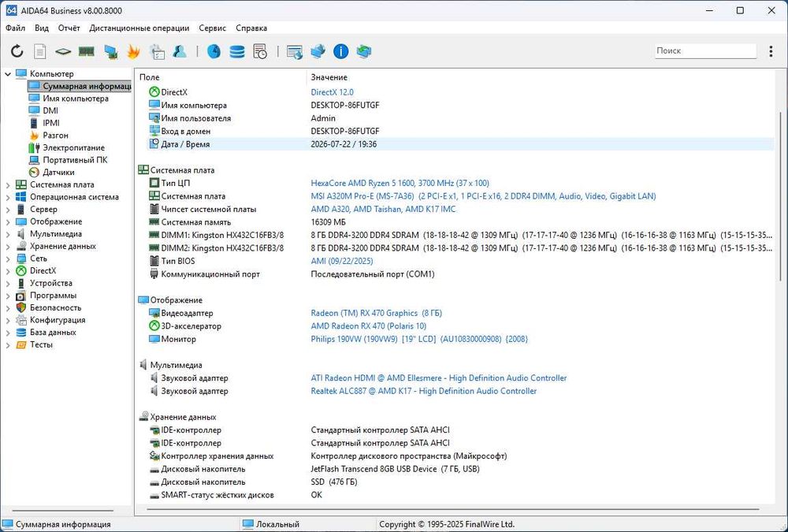Open the MSI A320M Pro-E link
The width and height of the screenshot is (788, 532).
click(484, 196)
